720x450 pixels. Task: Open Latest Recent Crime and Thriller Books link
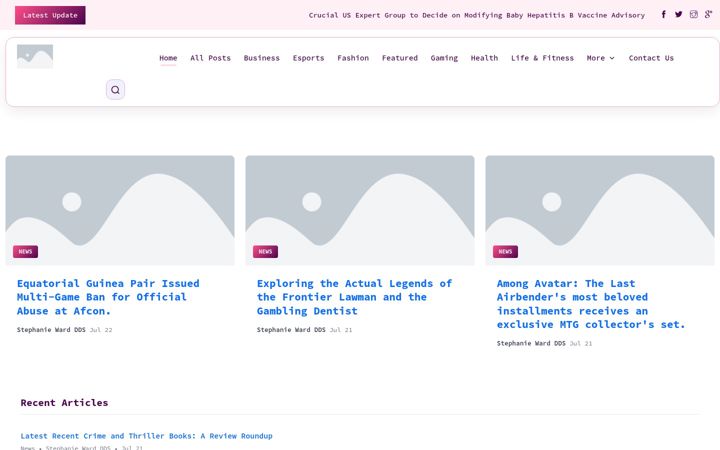(x=146, y=436)
